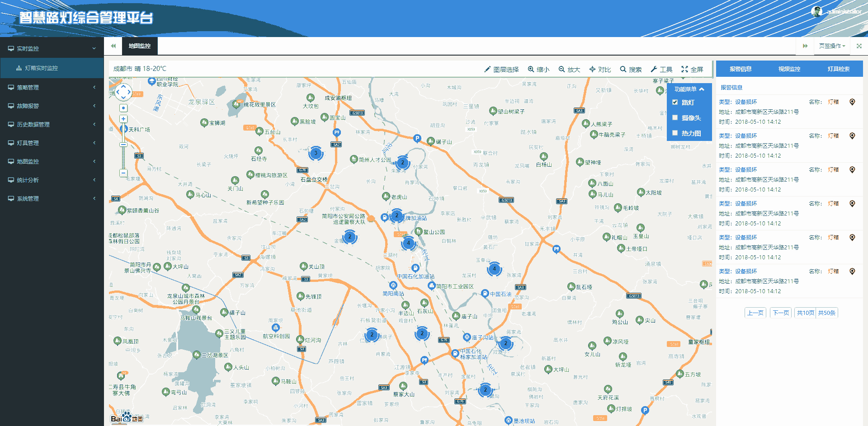Screen dimensions: 868x426
Task: Click the 鳌山公园 park marker
Action: 419,231
